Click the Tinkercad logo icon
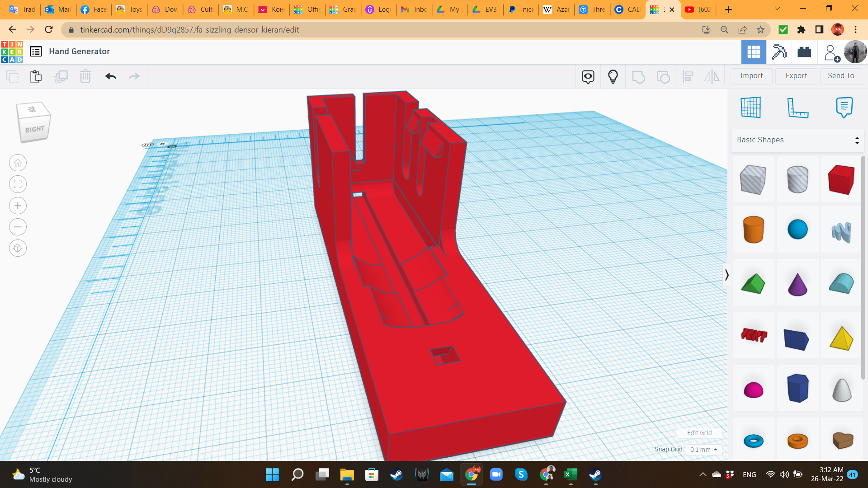This screenshot has width=868, height=488. [12, 52]
